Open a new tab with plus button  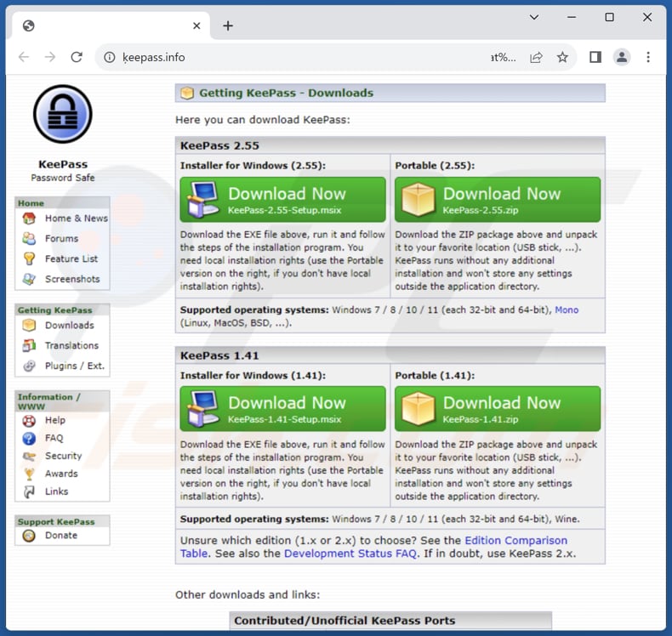click(x=228, y=26)
